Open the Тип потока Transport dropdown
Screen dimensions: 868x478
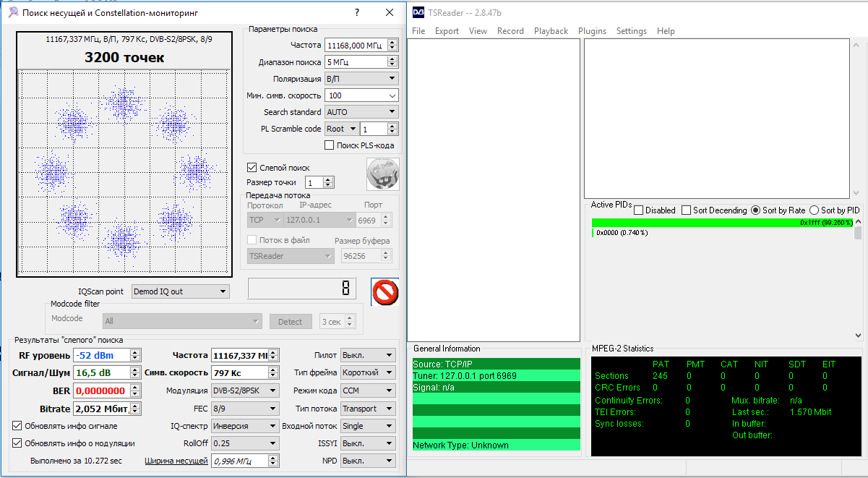pos(368,409)
